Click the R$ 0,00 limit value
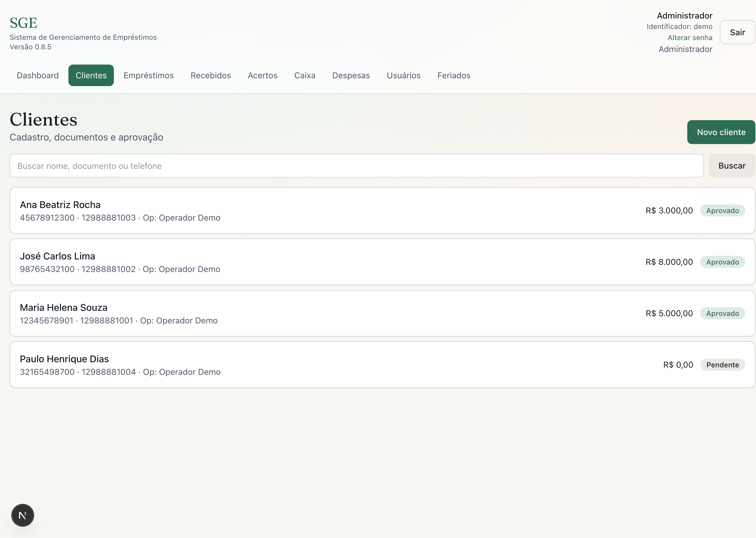756x538 pixels. point(678,364)
